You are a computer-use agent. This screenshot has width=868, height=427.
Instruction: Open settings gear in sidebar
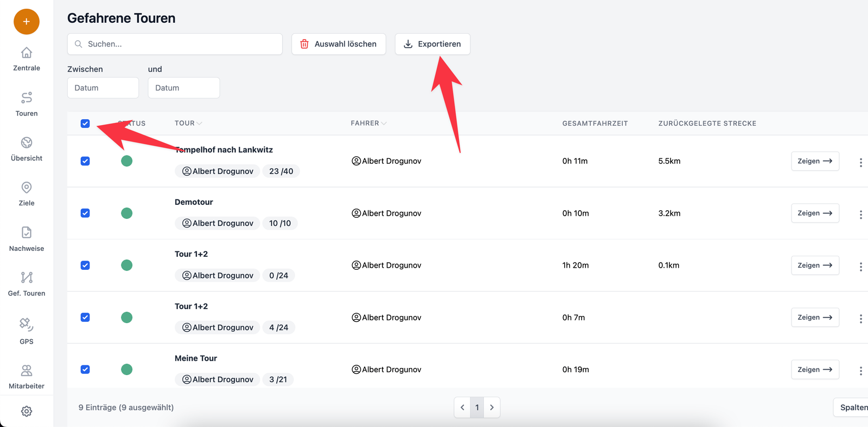27,411
